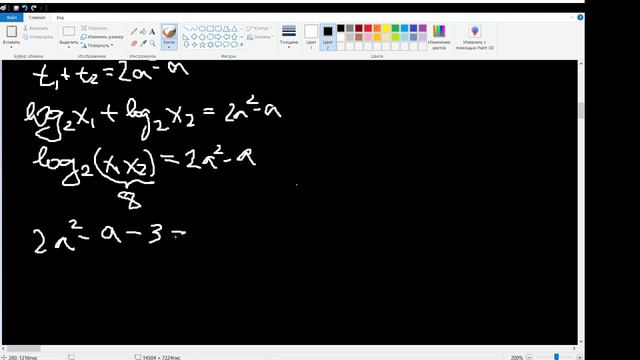This screenshot has height=360, width=640.
Task: Click zoom in plus button
Action: point(579,357)
